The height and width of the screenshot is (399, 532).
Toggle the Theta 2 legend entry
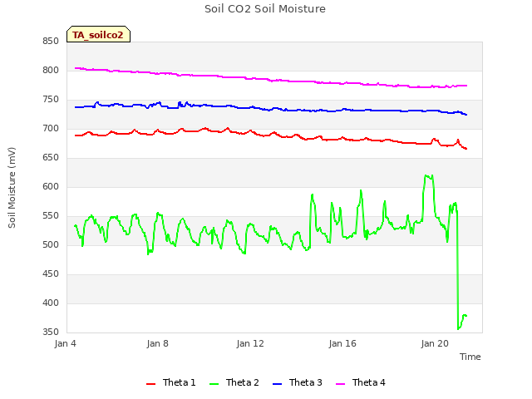tap(234, 382)
